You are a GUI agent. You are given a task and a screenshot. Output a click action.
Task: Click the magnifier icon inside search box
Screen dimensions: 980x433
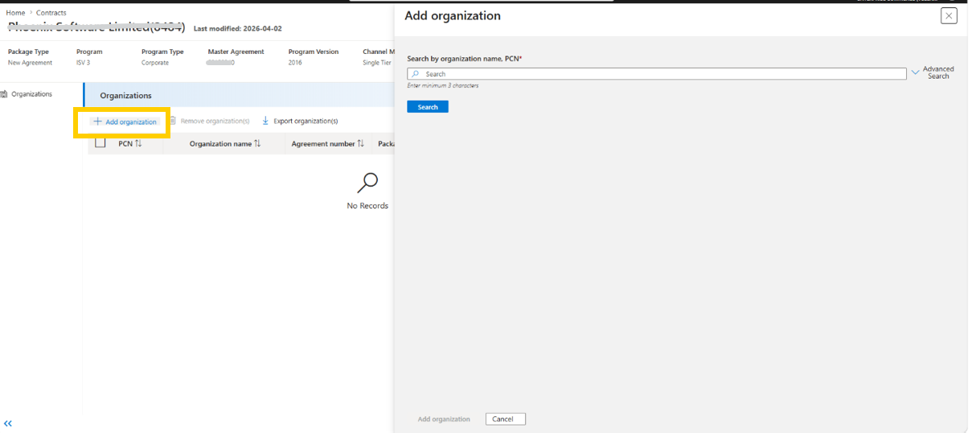pos(416,73)
